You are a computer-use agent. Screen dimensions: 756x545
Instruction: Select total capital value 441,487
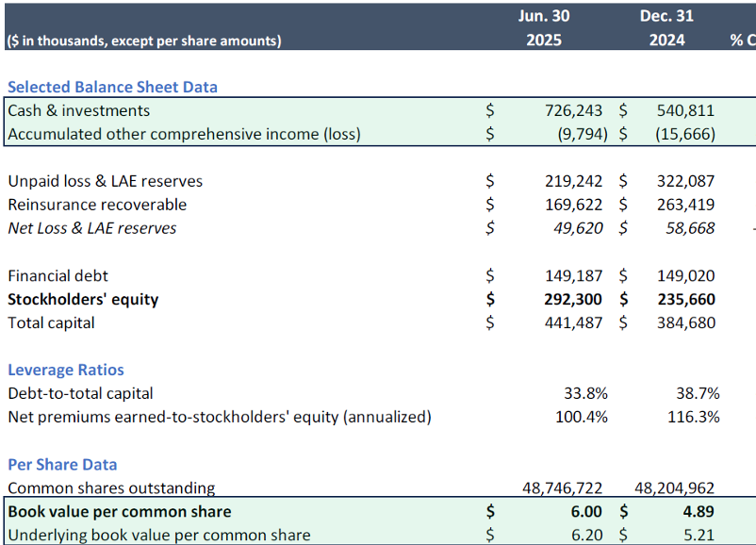click(x=573, y=322)
